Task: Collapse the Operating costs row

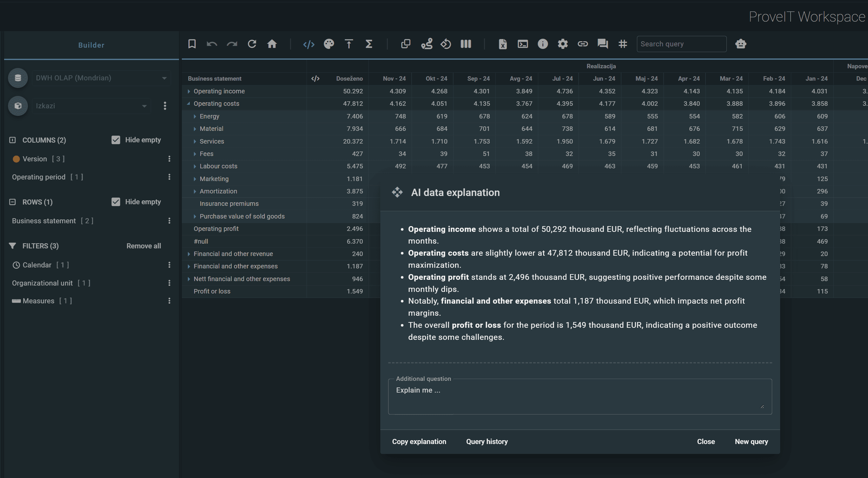Action: [x=189, y=104]
